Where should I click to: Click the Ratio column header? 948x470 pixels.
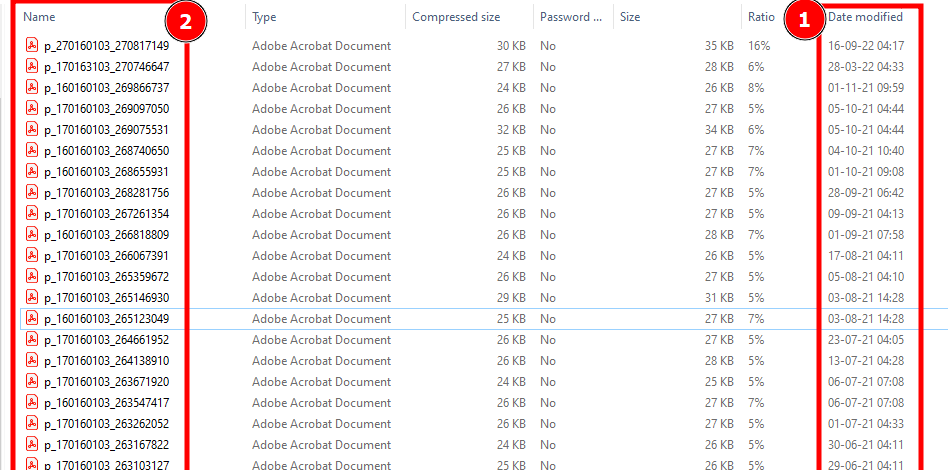[x=760, y=17]
